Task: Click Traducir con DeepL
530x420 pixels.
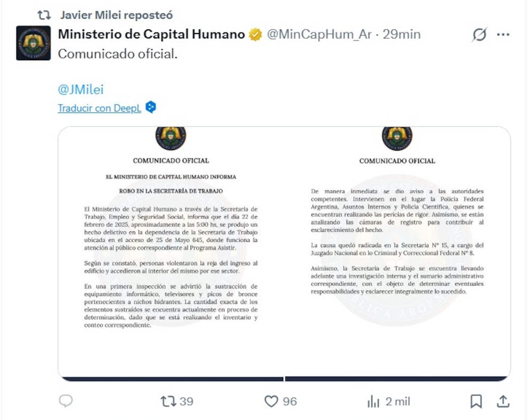Action: [99, 108]
